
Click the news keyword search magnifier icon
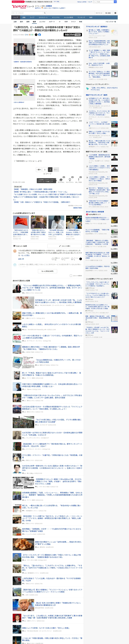pos(45,13)
